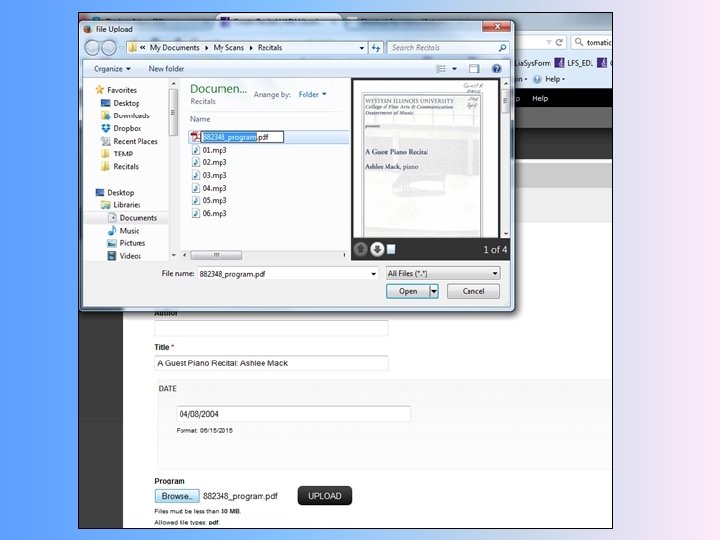Select the 02.mp3 audio file
Image resolution: width=720 pixels, height=540 pixels.
coord(209,163)
